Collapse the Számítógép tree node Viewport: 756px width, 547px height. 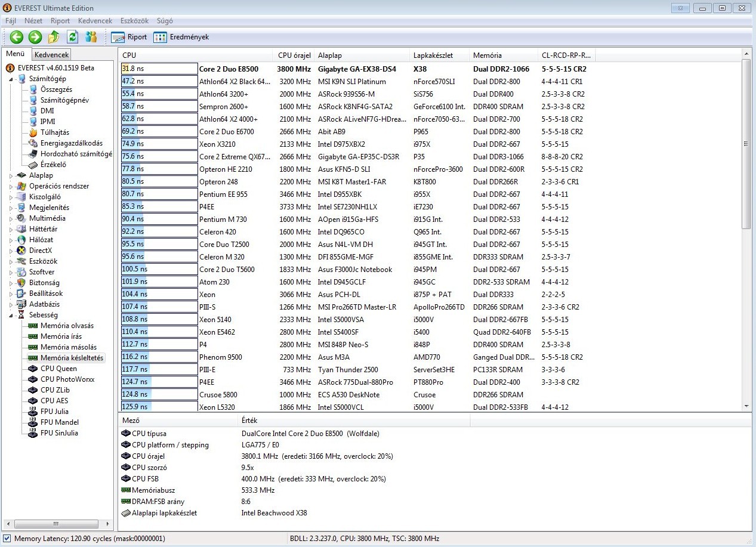tap(11, 79)
